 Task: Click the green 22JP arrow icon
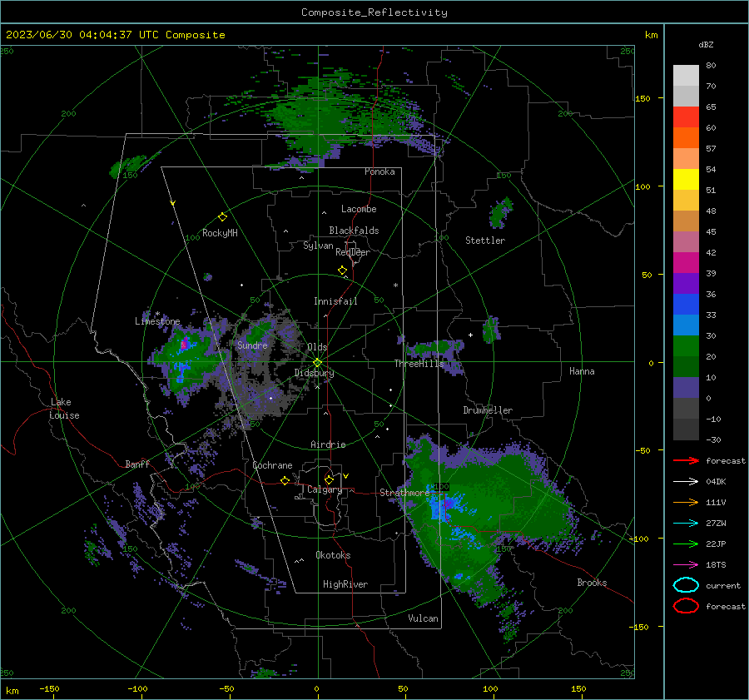[686, 544]
